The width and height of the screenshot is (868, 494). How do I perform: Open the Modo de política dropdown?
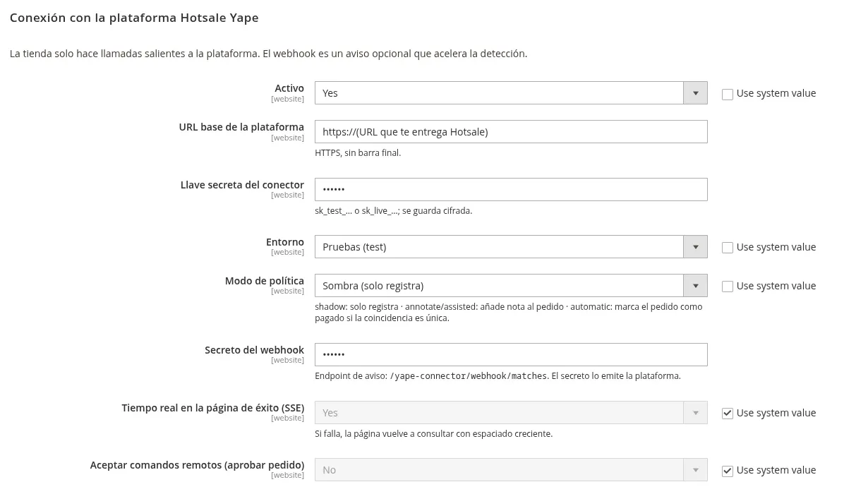(511, 286)
